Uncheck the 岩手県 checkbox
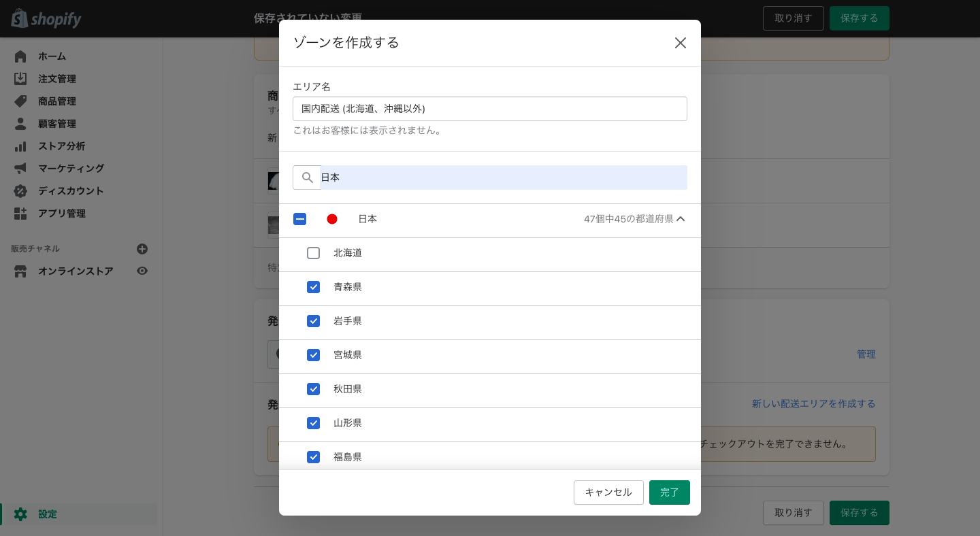The width and height of the screenshot is (980, 536). click(x=313, y=321)
